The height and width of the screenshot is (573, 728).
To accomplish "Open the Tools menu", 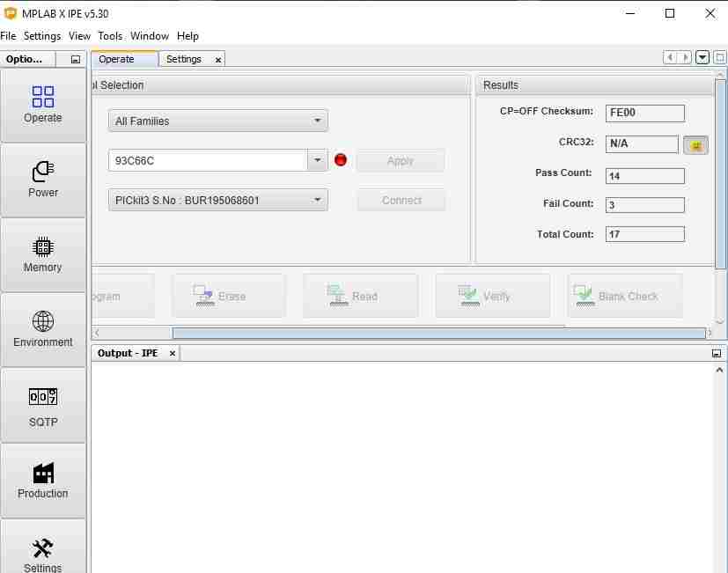I will (110, 36).
